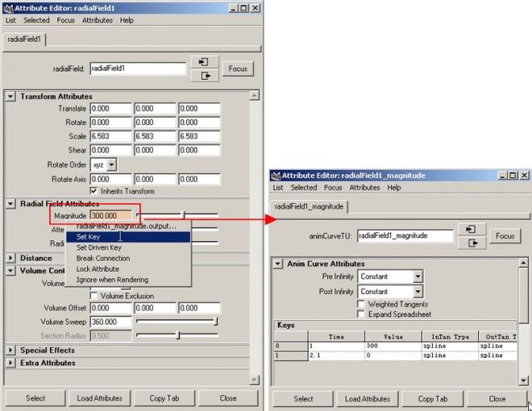
Task: Click the Maya icon in radialField1 title bar
Action: [8, 8]
